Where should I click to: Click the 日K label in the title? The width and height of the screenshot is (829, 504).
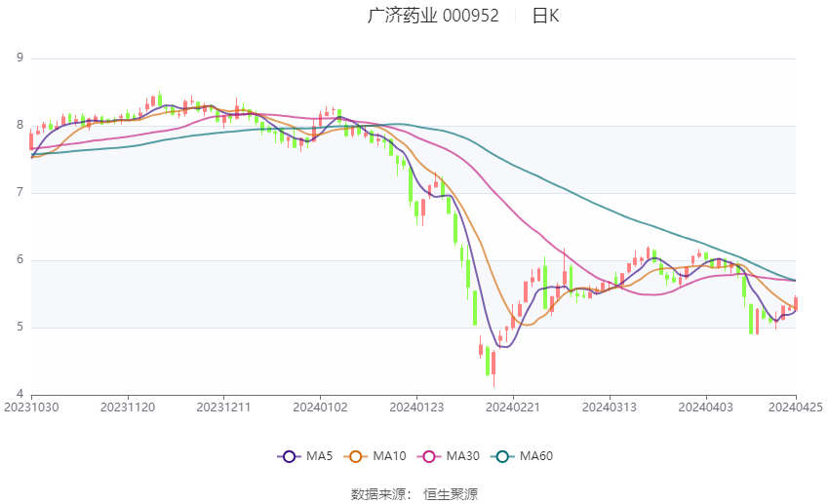coord(545,16)
